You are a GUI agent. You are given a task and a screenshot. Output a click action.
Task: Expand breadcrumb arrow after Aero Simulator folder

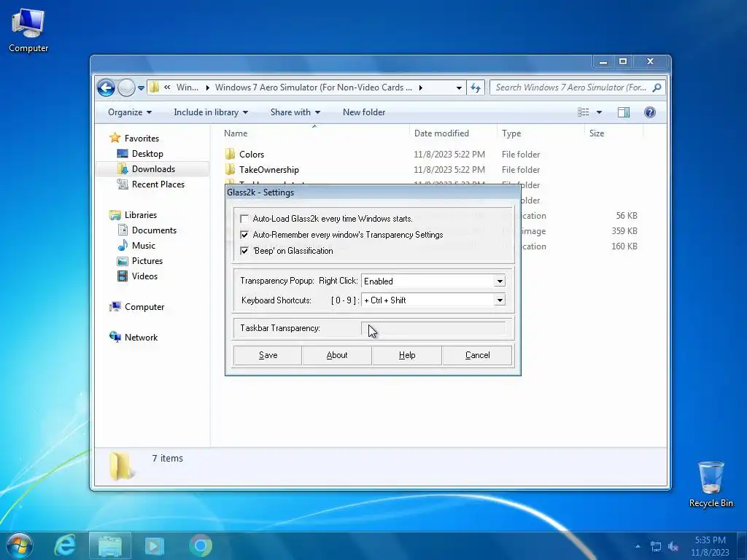(421, 87)
